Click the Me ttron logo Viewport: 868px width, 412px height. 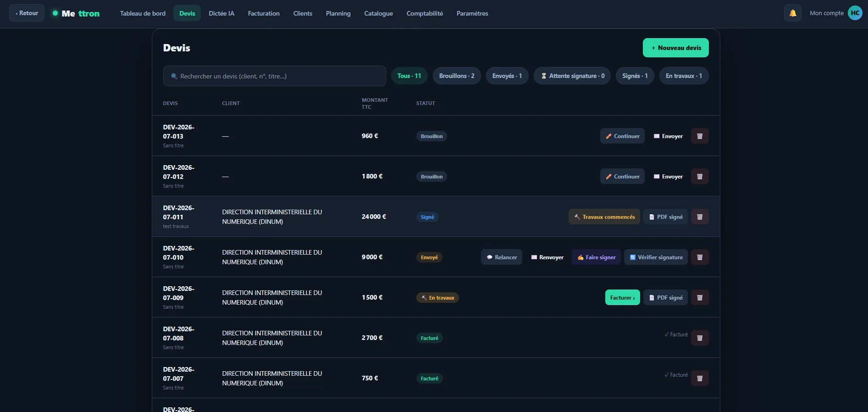click(x=76, y=13)
